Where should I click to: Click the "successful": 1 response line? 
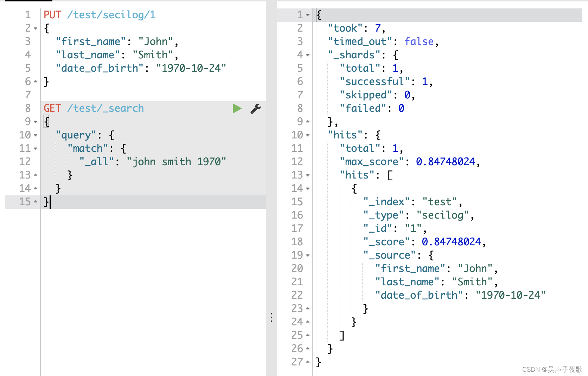[x=386, y=82]
